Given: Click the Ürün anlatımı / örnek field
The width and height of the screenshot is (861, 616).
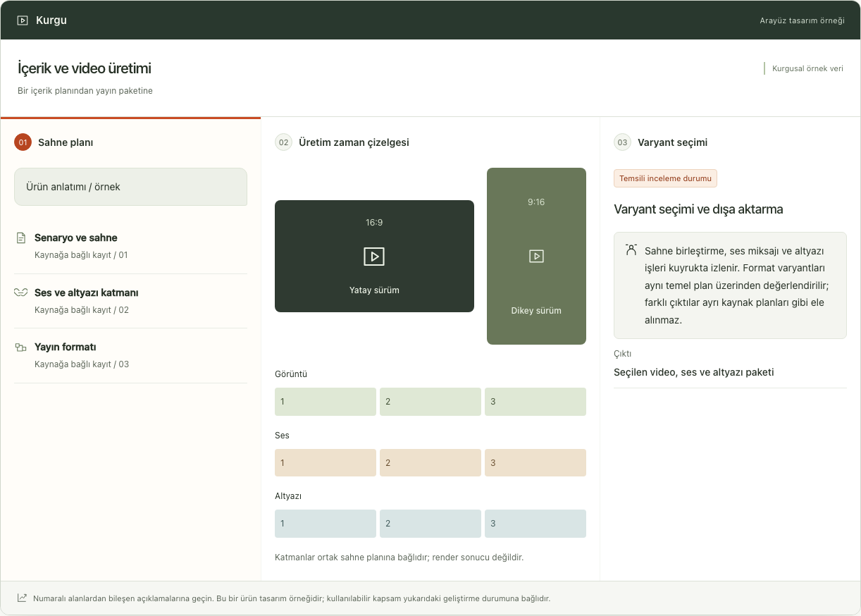Looking at the screenshot, I should (130, 187).
